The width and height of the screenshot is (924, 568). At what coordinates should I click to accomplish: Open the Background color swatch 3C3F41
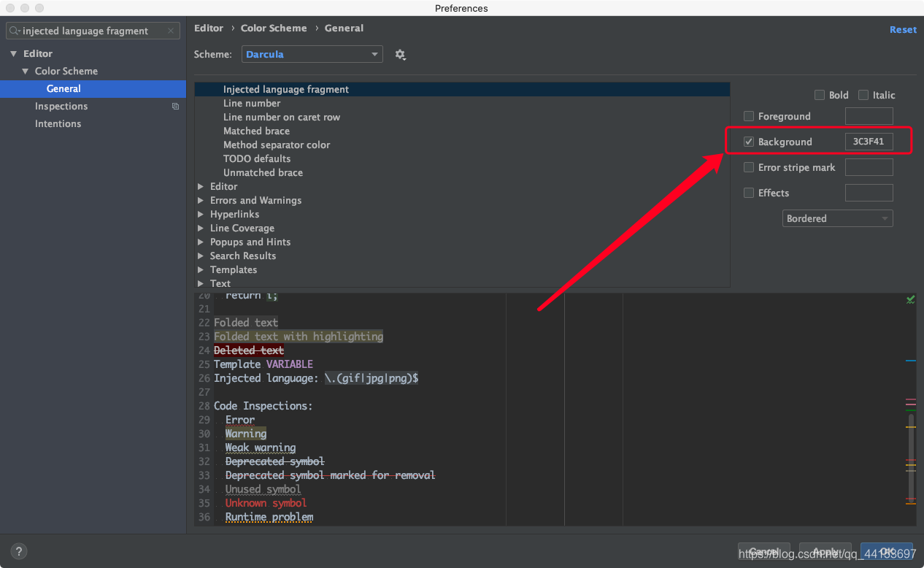coord(869,142)
